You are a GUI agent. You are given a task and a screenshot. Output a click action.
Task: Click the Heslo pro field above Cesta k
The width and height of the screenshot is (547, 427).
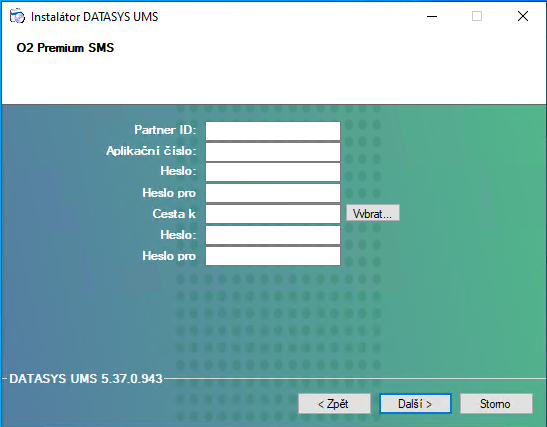[273, 193]
